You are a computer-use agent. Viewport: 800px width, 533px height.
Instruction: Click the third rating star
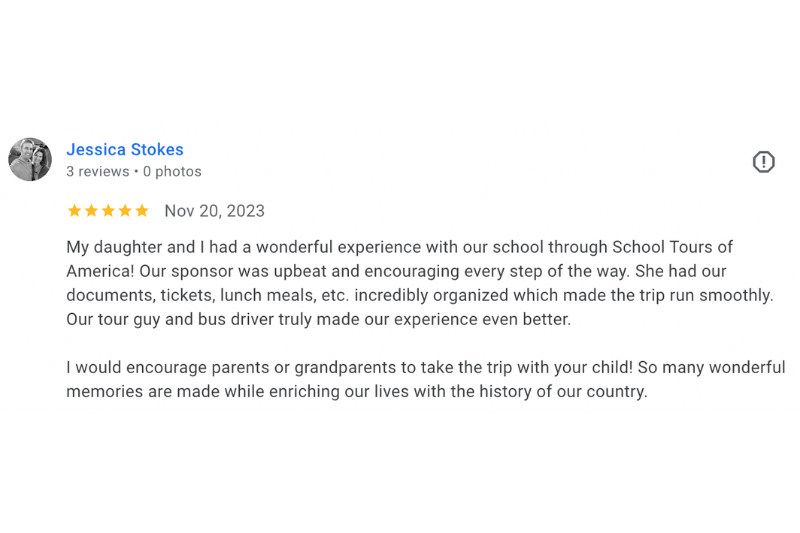[108, 210]
